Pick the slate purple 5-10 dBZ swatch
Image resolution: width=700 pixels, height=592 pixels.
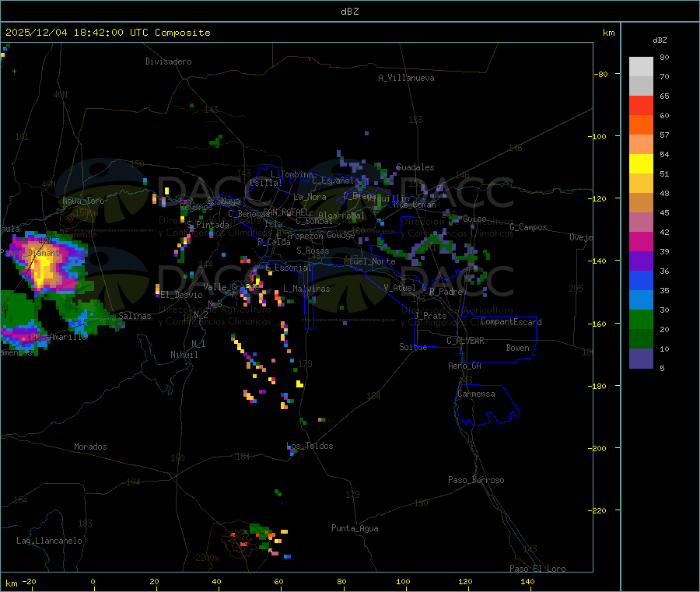tap(641, 359)
